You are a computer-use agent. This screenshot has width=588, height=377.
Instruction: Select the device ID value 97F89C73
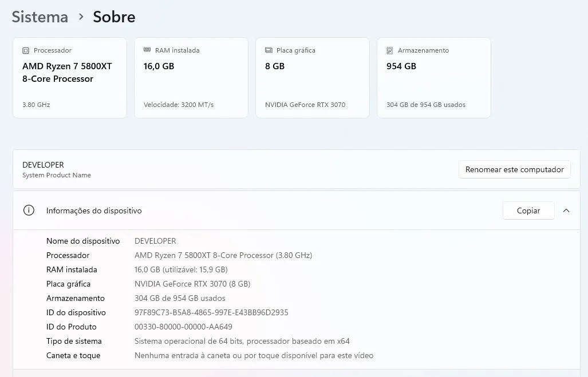point(211,312)
